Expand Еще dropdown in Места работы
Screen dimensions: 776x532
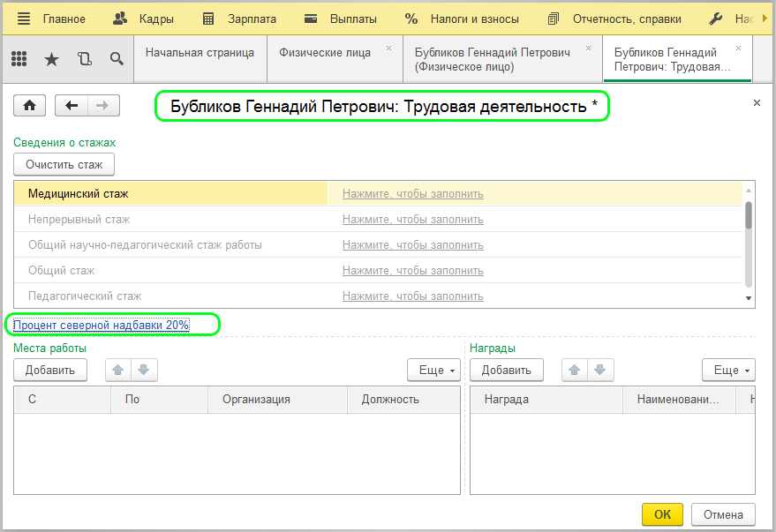pyautogui.click(x=433, y=370)
